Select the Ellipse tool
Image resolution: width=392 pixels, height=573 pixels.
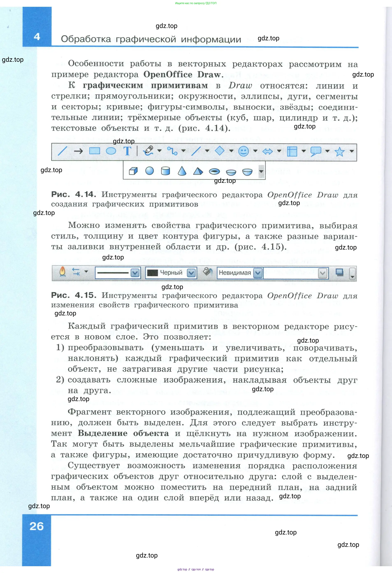pos(111,151)
